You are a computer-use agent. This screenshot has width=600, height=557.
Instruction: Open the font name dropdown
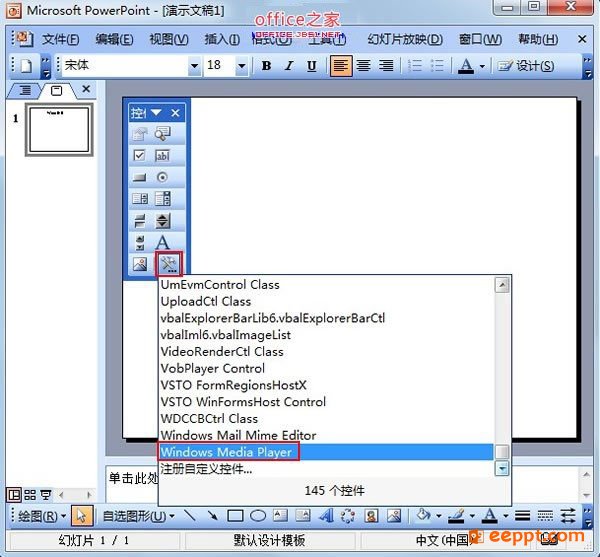coord(194,66)
